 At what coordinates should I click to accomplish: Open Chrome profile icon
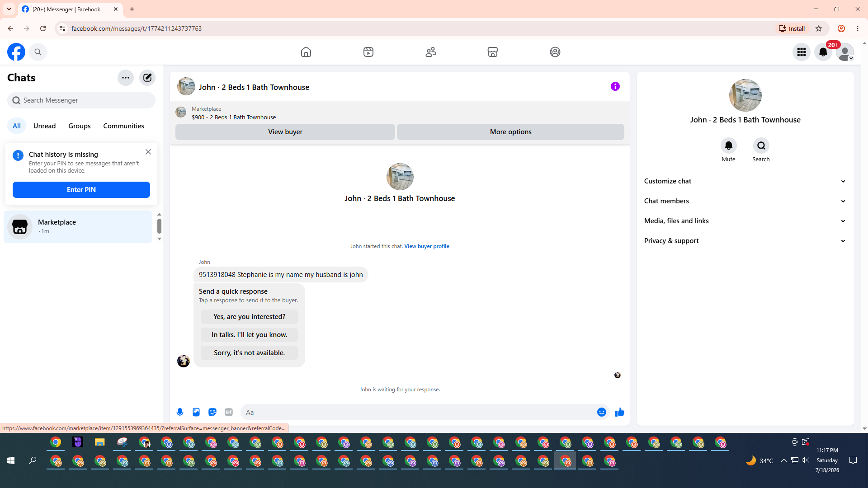tap(841, 28)
